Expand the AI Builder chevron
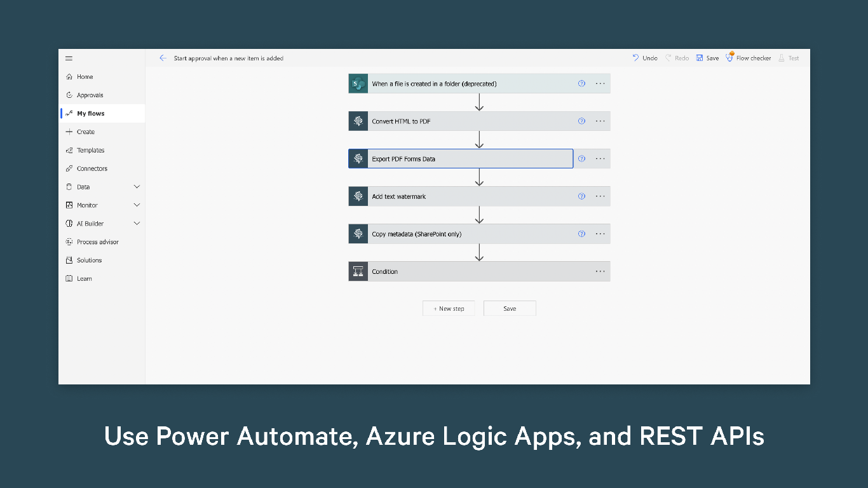This screenshot has height=488, width=868. 137,224
